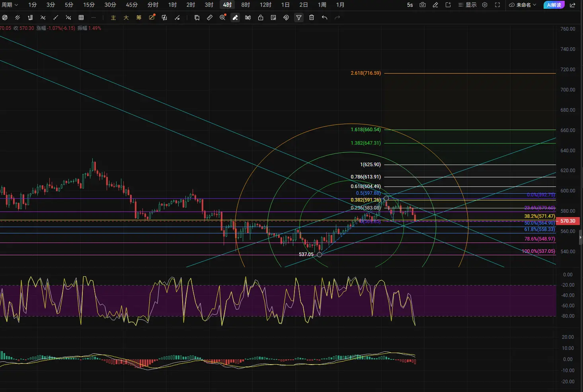The height and width of the screenshot is (392, 583).
Task: Enter fullscreen chart mode
Action: click(497, 5)
